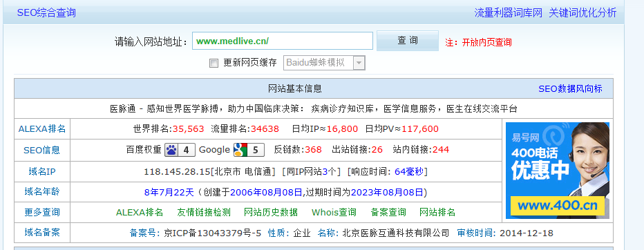Click the 域名年龄 row label
Image resolution: width=644 pixels, height=250 pixels.
pos(42,191)
